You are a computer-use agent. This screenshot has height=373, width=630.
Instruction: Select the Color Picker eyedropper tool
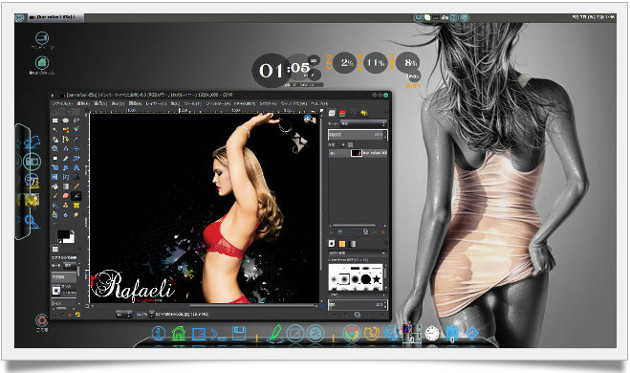click(76, 139)
